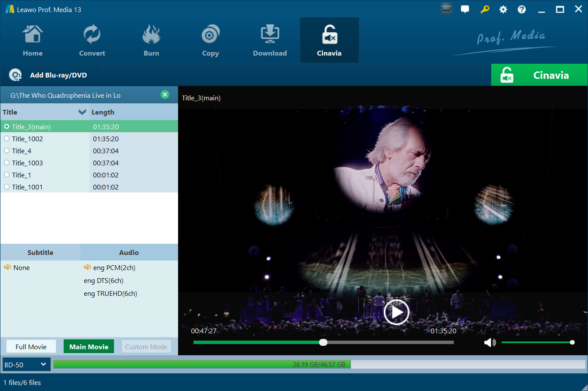The width and height of the screenshot is (588, 391).
Task: Open the Home module
Action: [33, 41]
